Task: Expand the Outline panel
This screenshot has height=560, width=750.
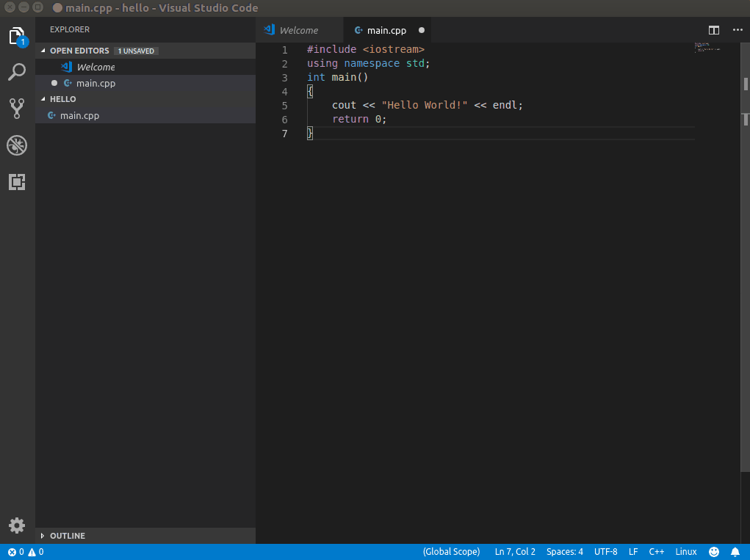Action: [67, 536]
